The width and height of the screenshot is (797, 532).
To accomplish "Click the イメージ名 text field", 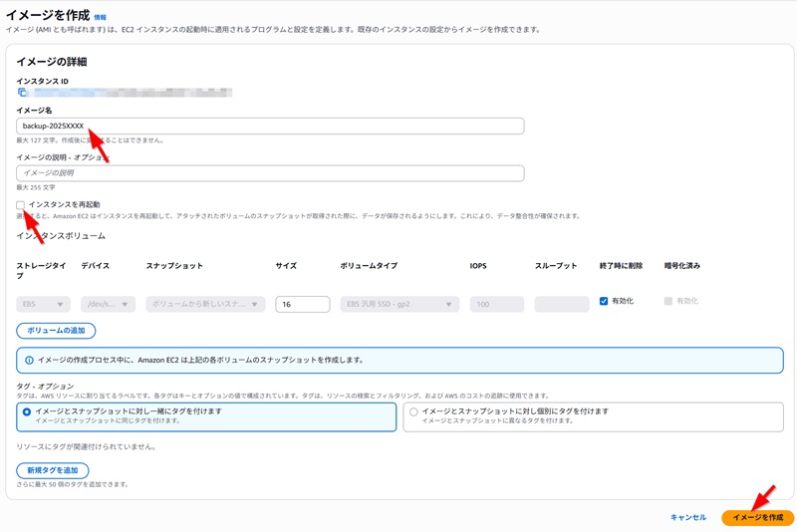I will point(270,126).
